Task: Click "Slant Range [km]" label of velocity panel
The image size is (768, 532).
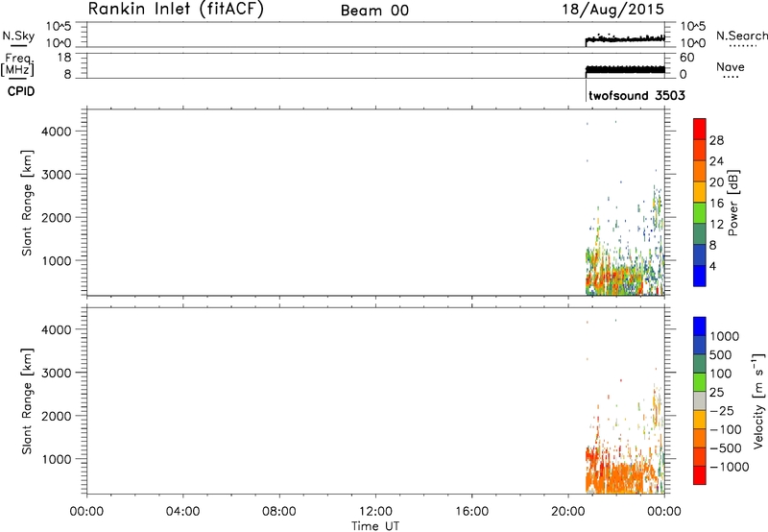Action: click(x=27, y=401)
